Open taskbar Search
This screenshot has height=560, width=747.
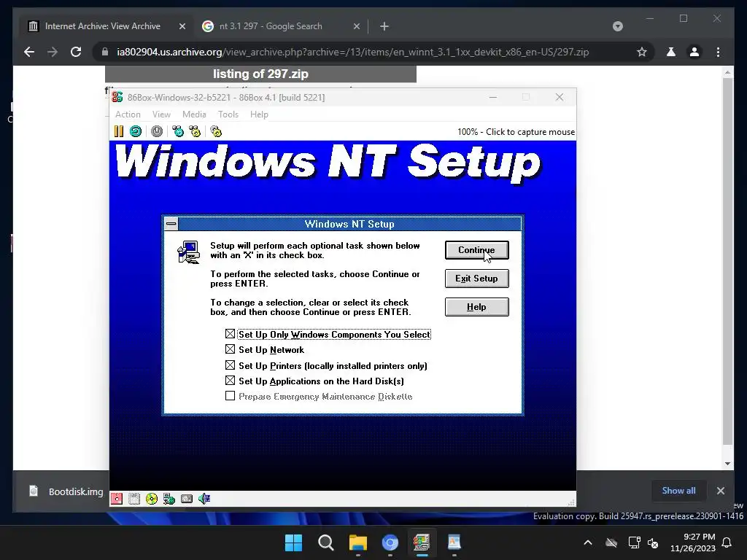[x=326, y=542]
